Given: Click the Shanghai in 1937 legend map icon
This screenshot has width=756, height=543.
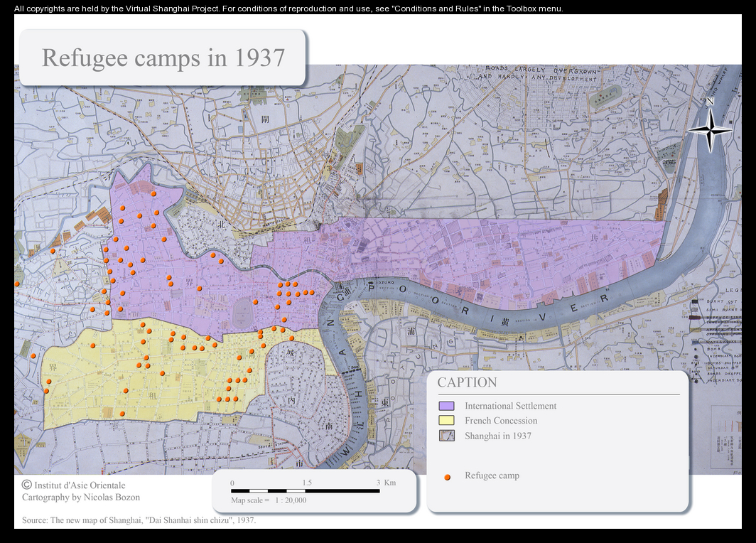Looking at the screenshot, I should pyautogui.click(x=446, y=436).
